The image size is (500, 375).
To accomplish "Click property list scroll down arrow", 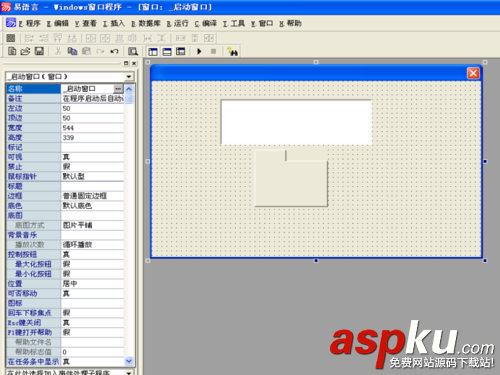I will (129, 361).
